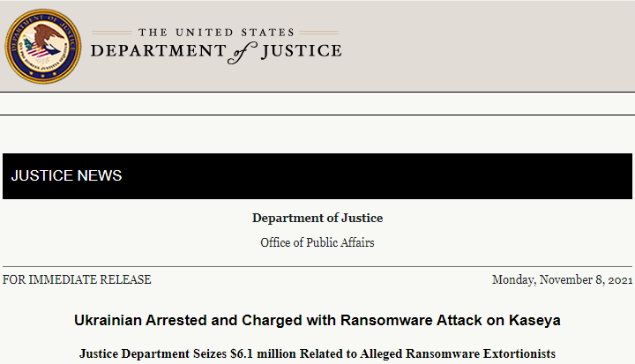
Task: Click the word 'Kaseya' in headline
Action: tap(534, 320)
